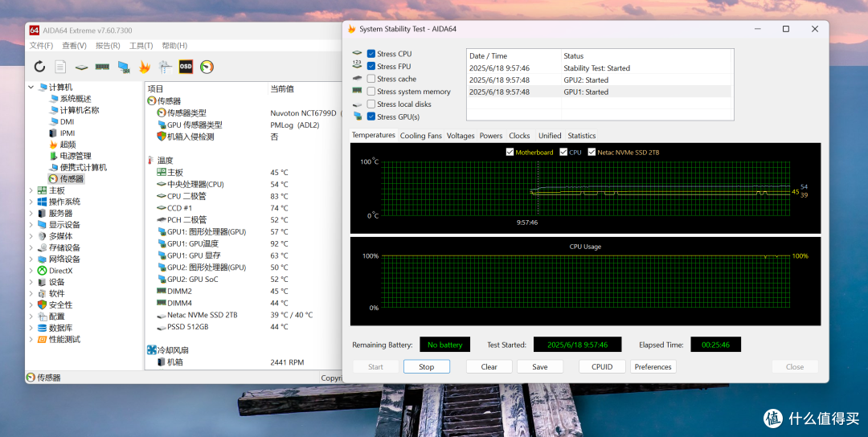868x437 pixels.
Task: Switch to the Statistics tab
Action: click(x=582, y=136)
